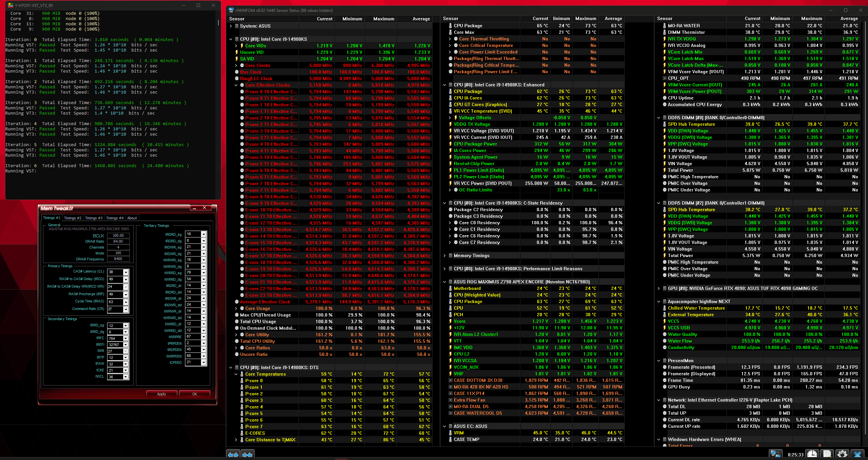The height and width of the screenshot is (460, 868).
Task: Expand the Core VIDs row
Action: (236, 46)
